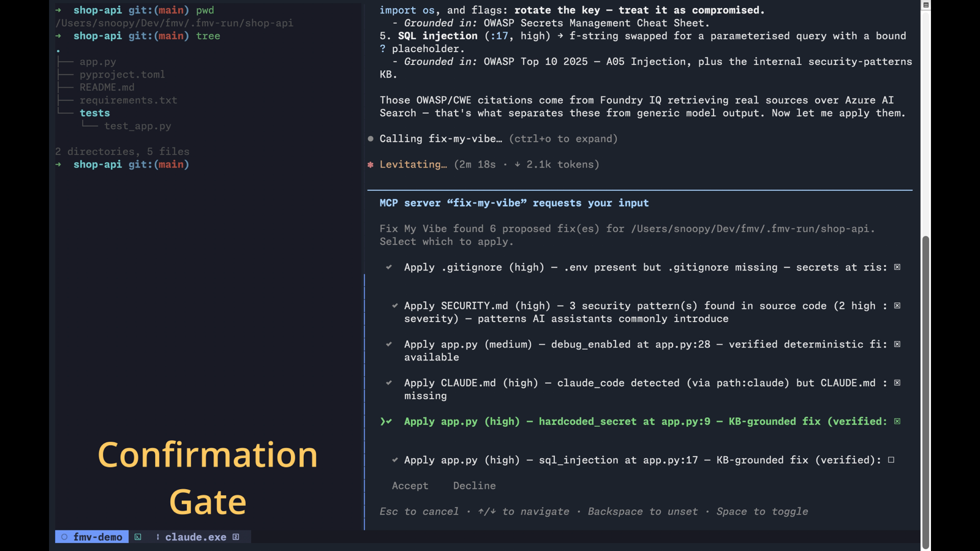Click requirements.txt in the tree output

pyautogui.click(x=128, y=100)
